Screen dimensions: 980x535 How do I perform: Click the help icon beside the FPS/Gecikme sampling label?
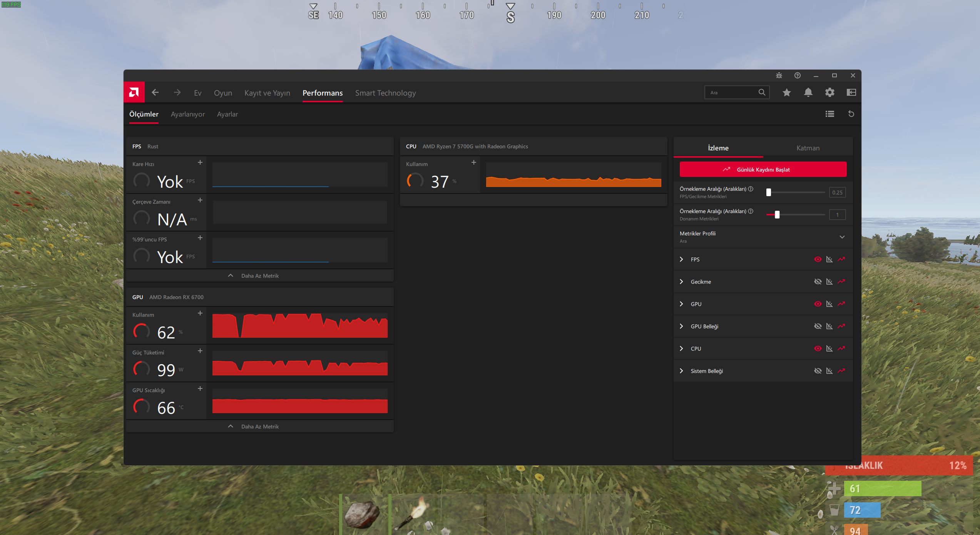click(751, 189)
